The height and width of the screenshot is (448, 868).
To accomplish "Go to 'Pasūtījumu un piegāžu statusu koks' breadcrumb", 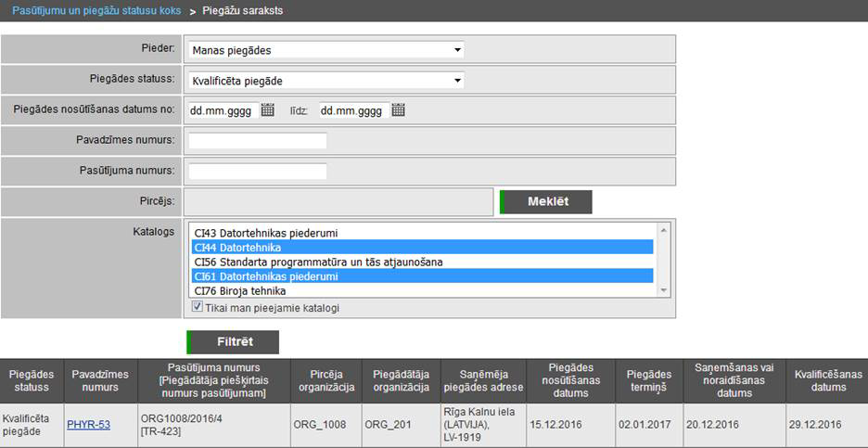I will pyautogui.click(x=96, y=11).
